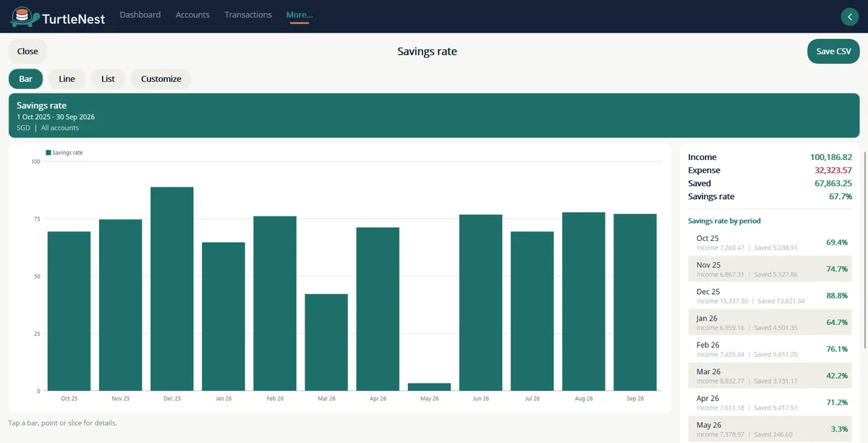
Task: Select the Nov 25 bar
Action: pos(120,305)
